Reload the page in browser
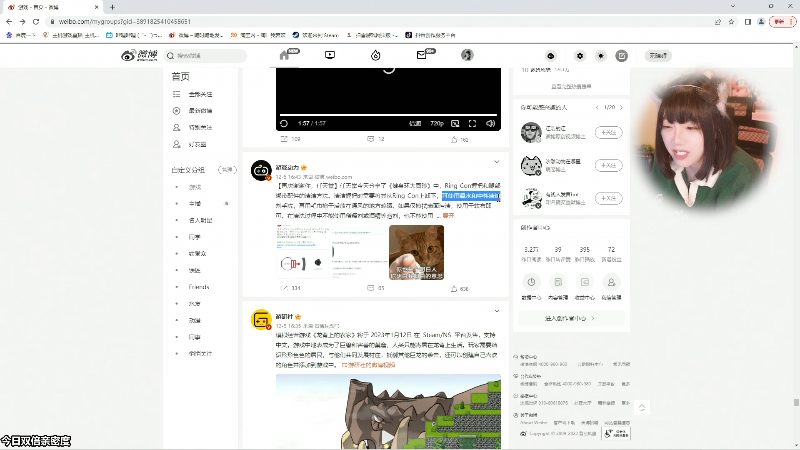Viewport: 800px width, 450px height. (x=36, y=21)
